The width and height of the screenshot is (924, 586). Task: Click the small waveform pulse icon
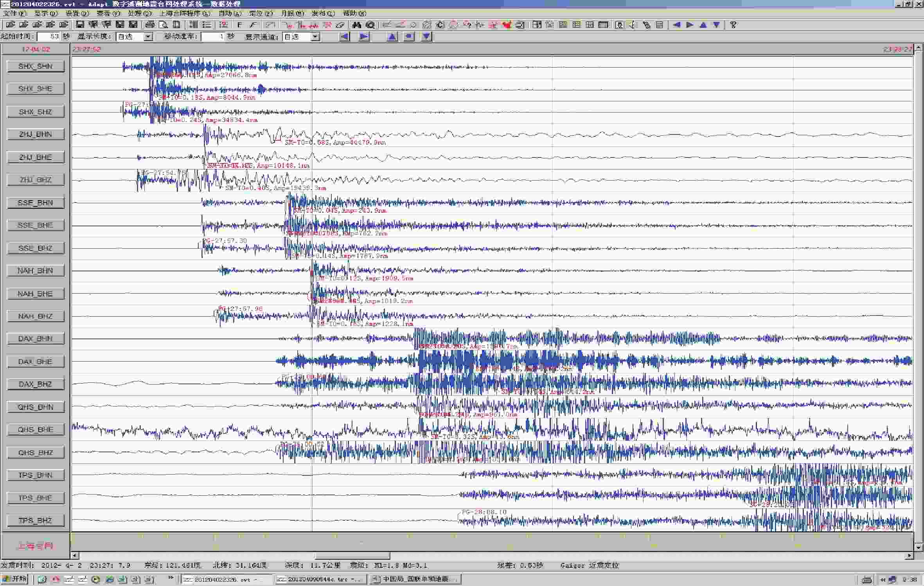coord(480,25)
